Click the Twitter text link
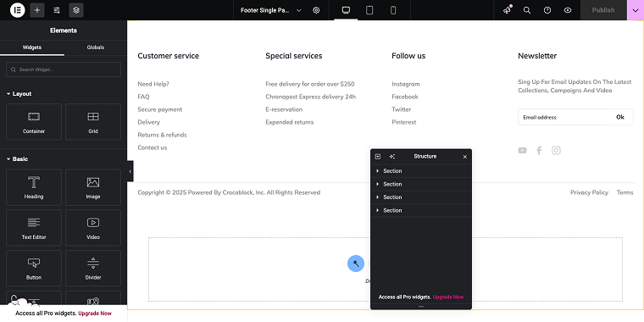The height and width of the screenshot is (322, 644). pyautogui.click(x=402, y=109)
